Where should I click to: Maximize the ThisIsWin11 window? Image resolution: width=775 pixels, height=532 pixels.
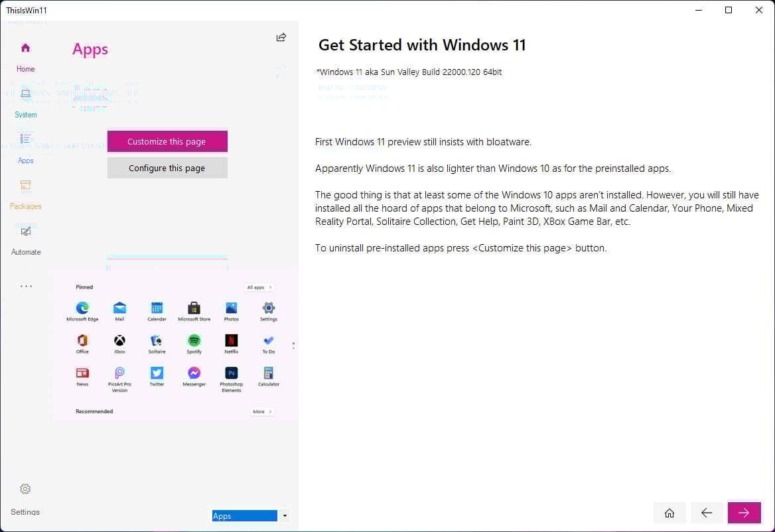click(729, 10)
